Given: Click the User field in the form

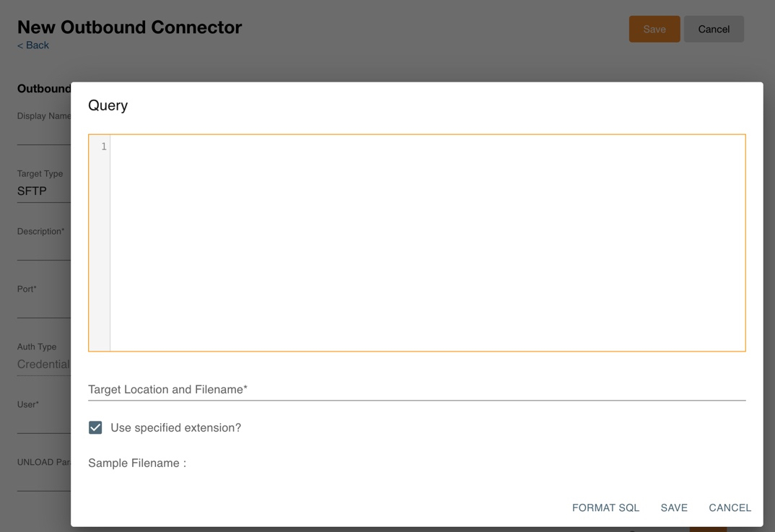Looking at the screenshot, I should coord(43,423).
